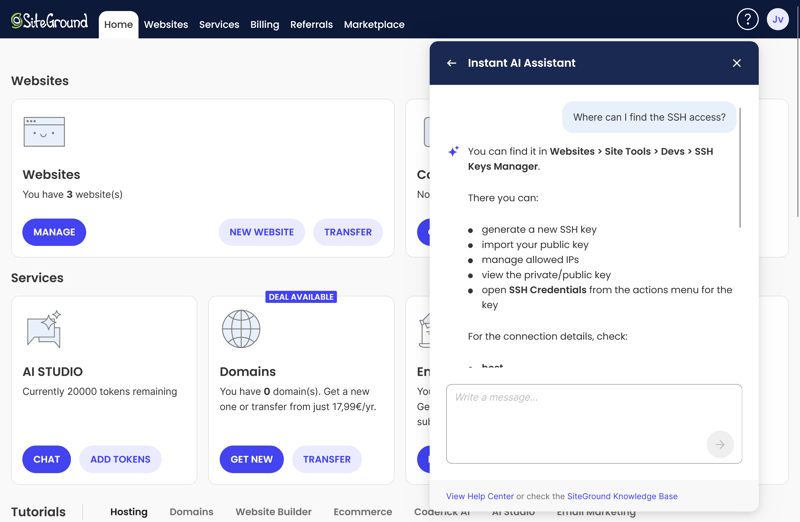Image resolution: width=800 pixels, height=522 pixels.
Task: Click the CHAT button in AI Studio
Action: click(46, 459)
